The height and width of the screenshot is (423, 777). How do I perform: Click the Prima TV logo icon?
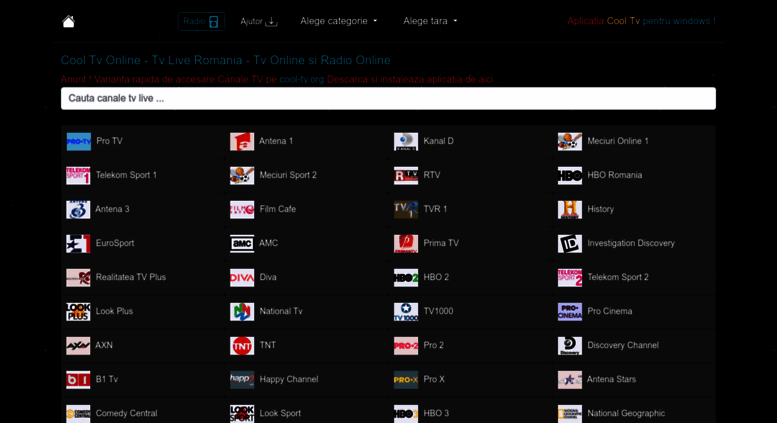pyautogui.click(x=406, y=244)
